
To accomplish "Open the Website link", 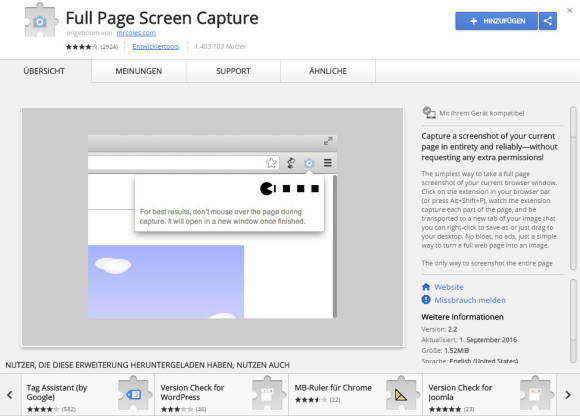I will click(449, 287).
